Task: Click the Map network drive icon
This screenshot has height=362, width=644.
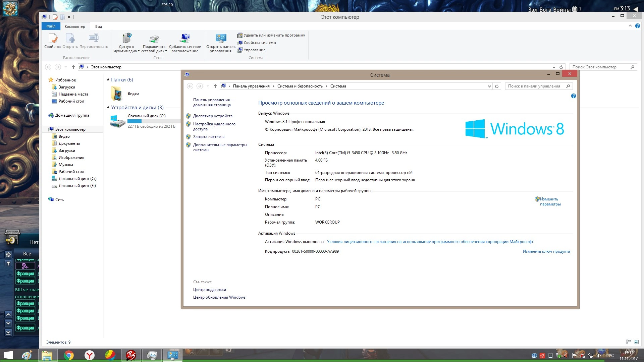Action: [154, 43]
